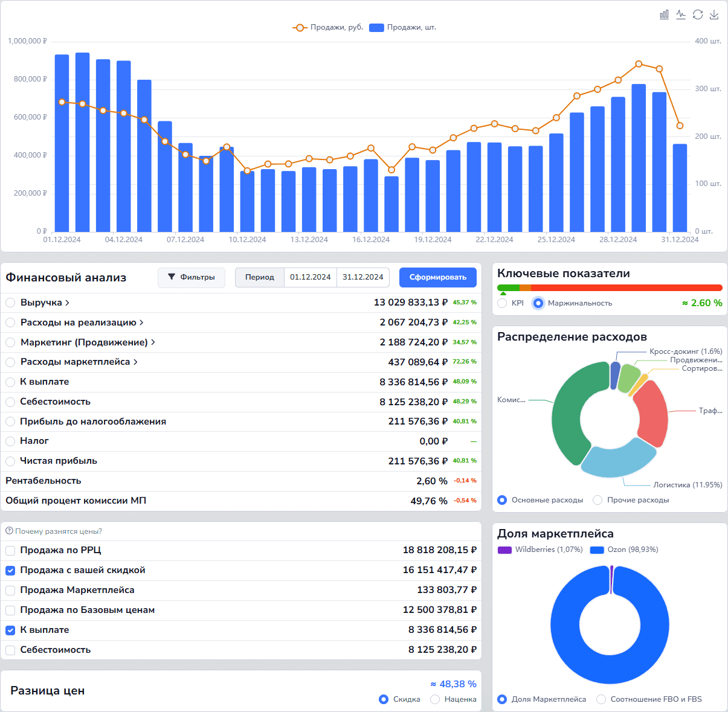Click the green KPI indicator triangle marker

coord(503,293)
